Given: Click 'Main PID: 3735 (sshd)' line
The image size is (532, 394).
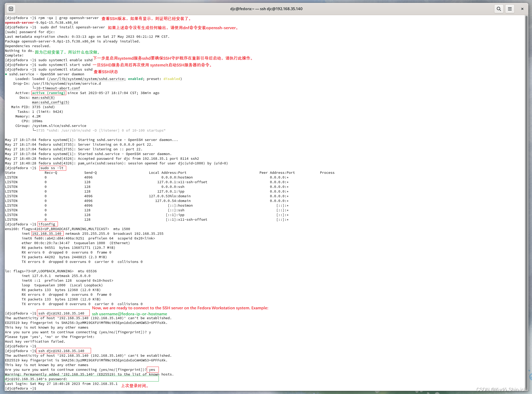Looking at the screenshot, I should click(x=33, y=107).
